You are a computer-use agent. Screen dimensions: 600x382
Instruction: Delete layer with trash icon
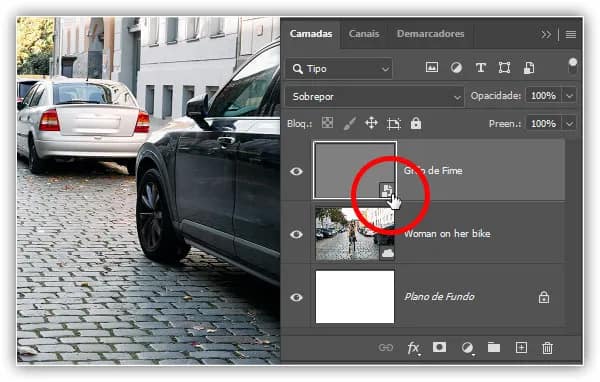(547, 348)
